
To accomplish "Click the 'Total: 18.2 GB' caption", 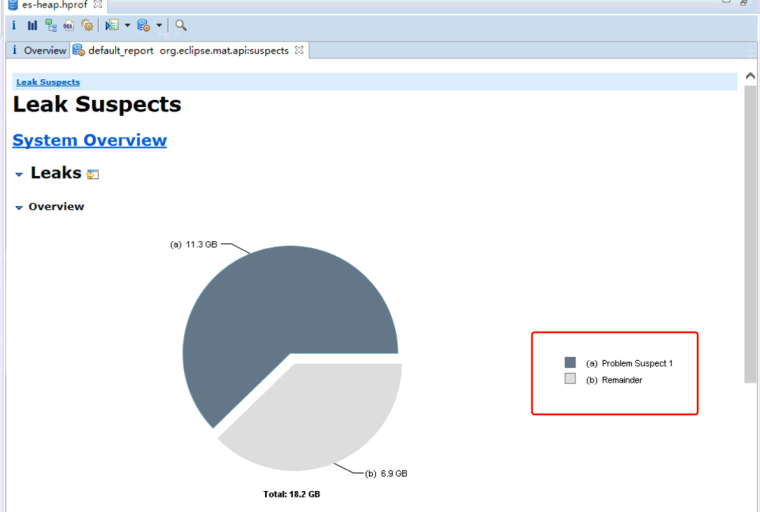I will (x=292, y=494).
